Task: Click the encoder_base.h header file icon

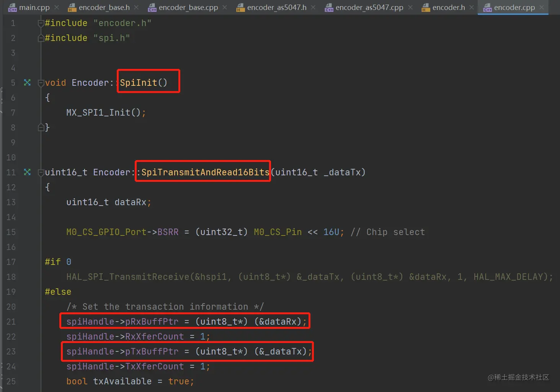Action: [x=72, y=8]
